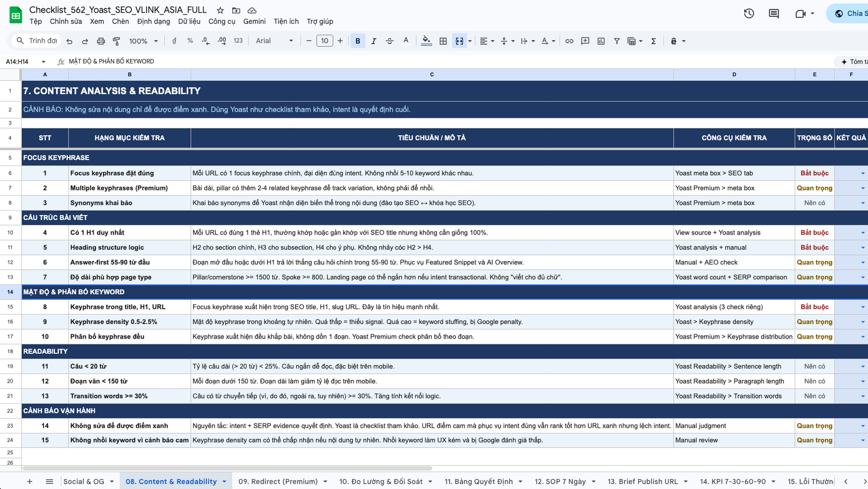Open the Chèn menu
This screenshot has width=868, height=489.
click(120, 22)
